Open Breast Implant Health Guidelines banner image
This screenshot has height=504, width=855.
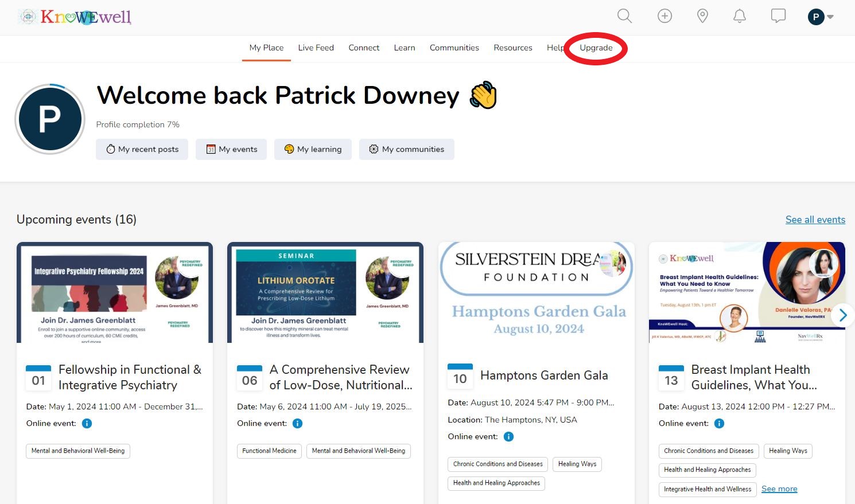click(x=747, y=292)
